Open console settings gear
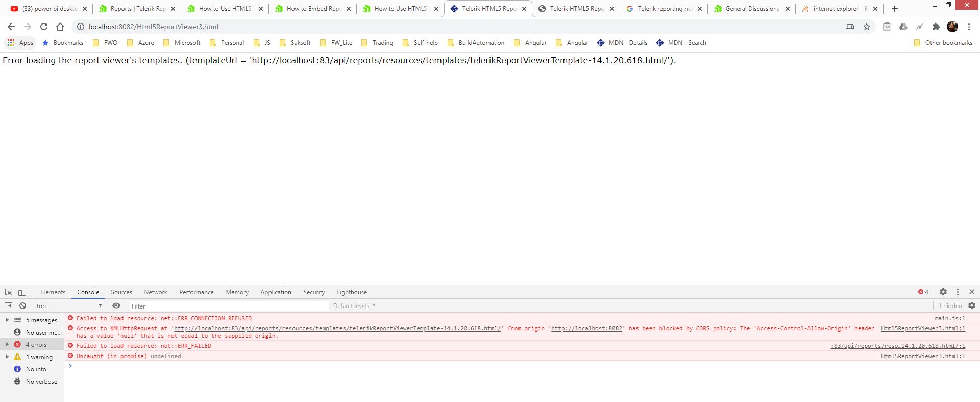 972,306
